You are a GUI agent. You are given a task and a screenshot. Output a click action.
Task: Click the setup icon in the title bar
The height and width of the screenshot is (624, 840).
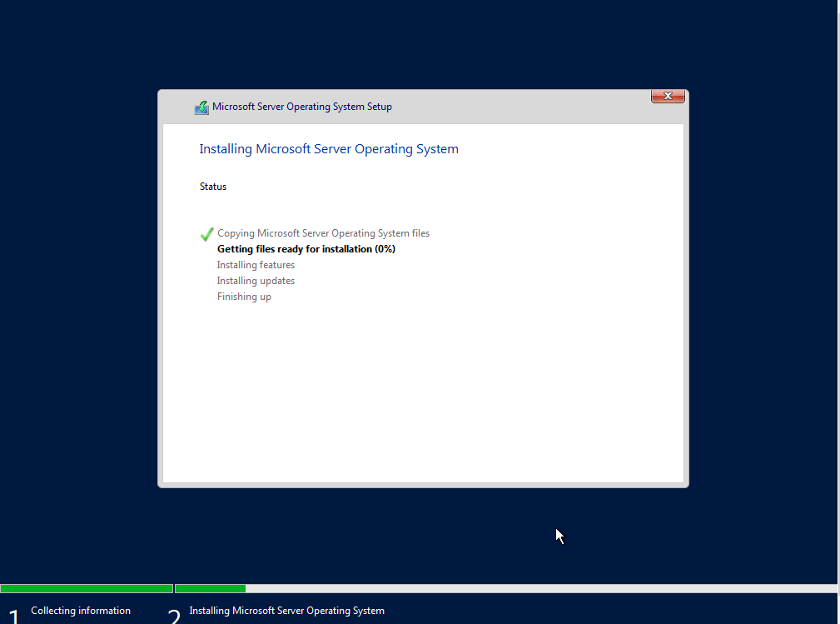click(x=201, y=107)
